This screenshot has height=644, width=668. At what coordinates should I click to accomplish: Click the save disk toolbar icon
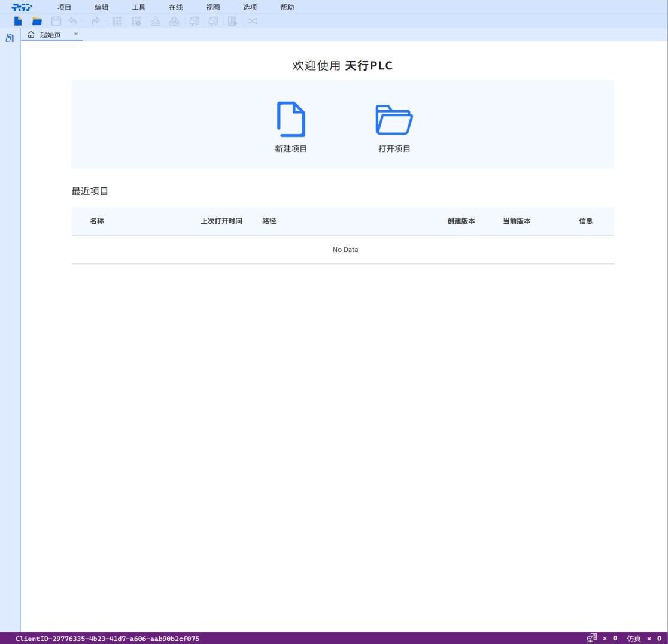coord(56,22)
